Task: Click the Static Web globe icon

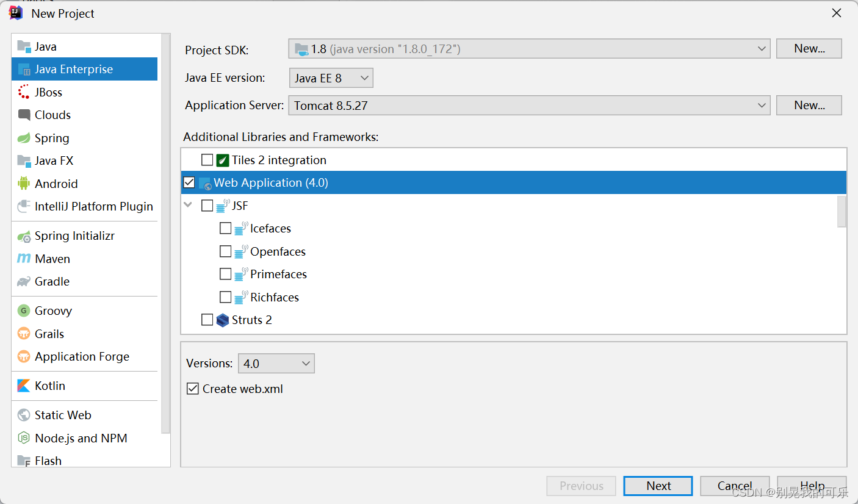Action: click(x=24, y=415)
